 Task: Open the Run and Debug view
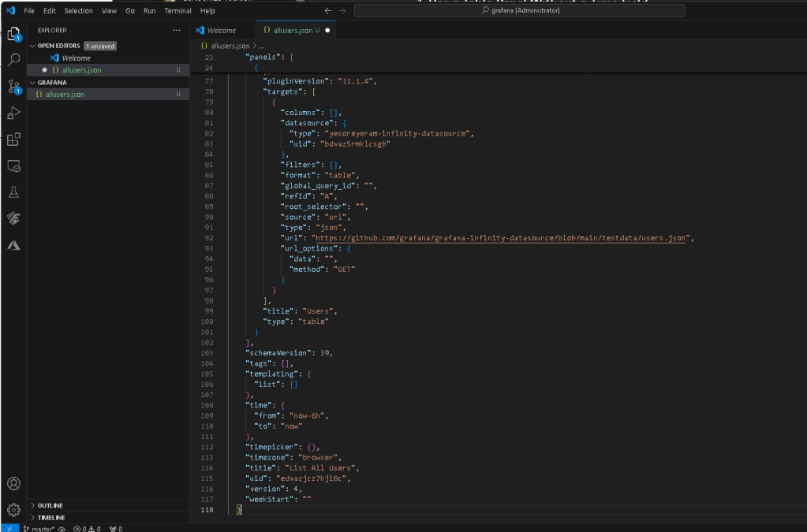(14, 113)
